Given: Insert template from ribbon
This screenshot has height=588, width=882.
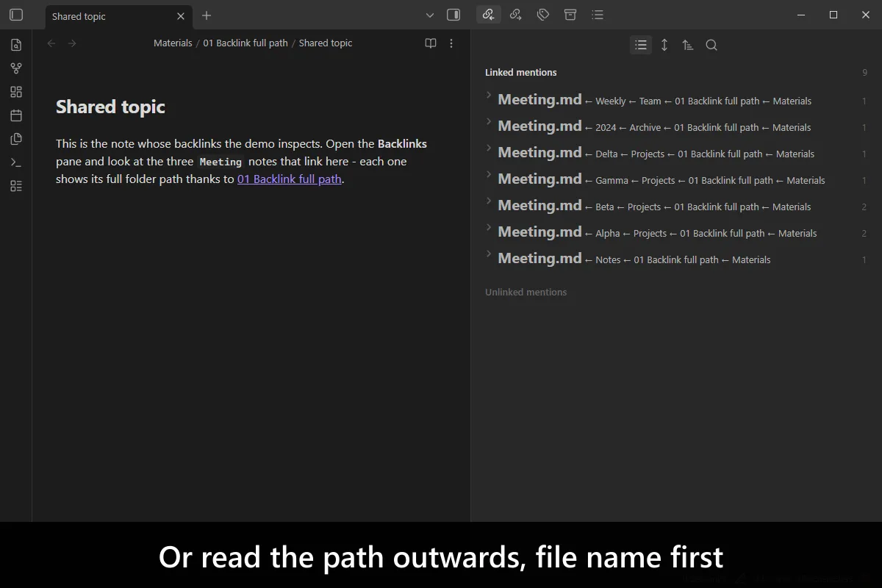Looking at the screenshot, I should [x=16, y=139].
